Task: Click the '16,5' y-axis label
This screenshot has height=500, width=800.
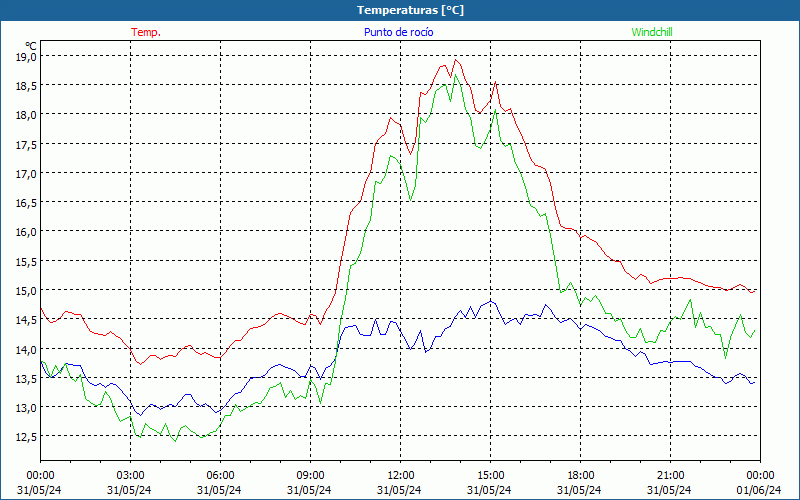Action: [26, 203]
